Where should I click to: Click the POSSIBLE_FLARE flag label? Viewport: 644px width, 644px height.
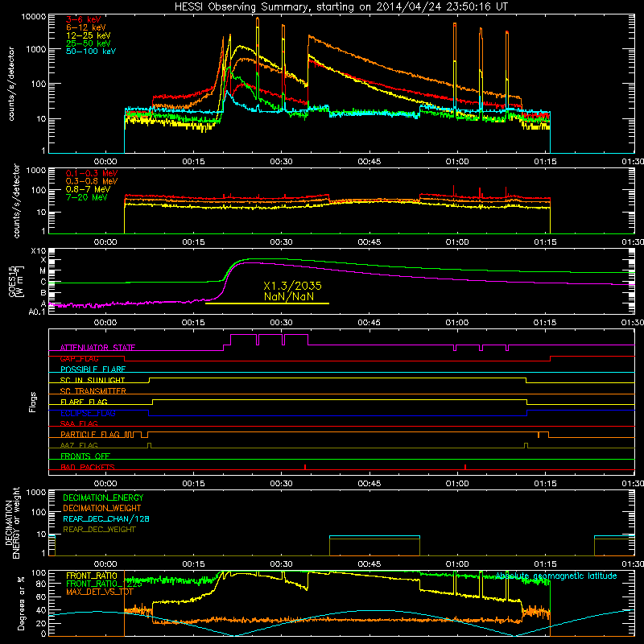(93, 369)
